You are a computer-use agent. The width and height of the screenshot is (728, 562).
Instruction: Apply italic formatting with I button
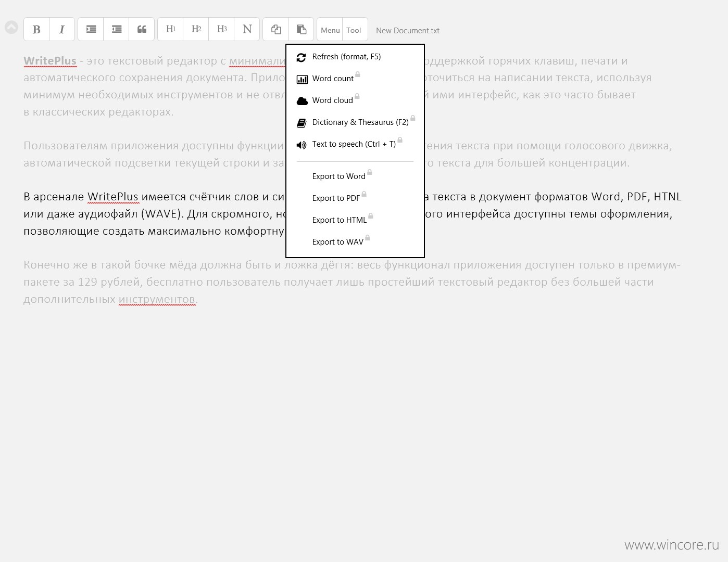62,29
